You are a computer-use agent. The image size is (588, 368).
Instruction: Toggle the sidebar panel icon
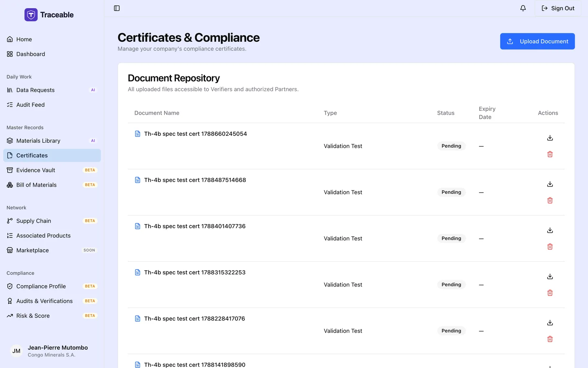[117, 8]
